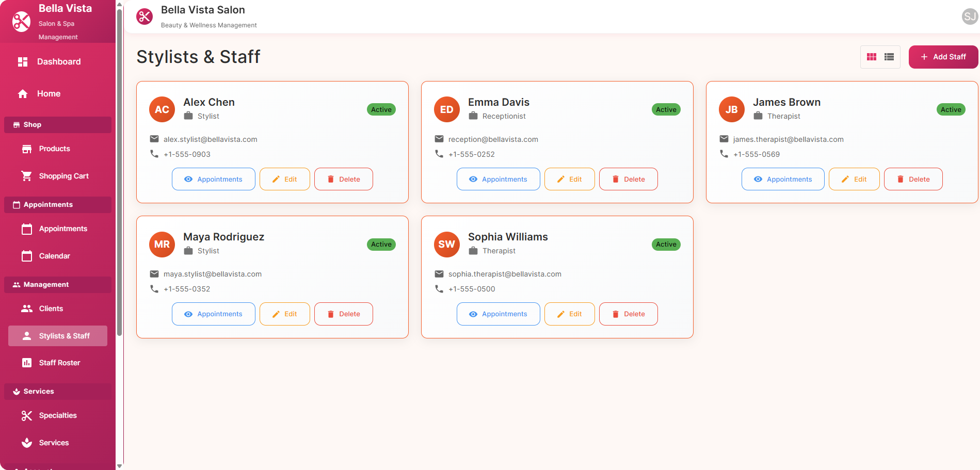
Task: Click Maya Rodriguez's MR avatar
Action: (162, 244)
